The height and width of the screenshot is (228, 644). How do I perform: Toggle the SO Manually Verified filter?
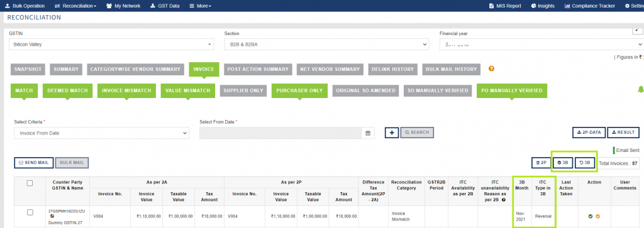(438, 90)
